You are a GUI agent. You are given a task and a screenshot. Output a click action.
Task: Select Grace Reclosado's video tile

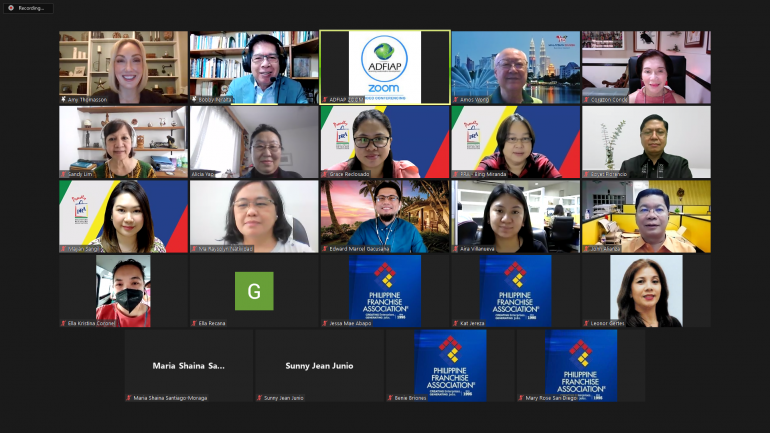click(x=385, y=142)
